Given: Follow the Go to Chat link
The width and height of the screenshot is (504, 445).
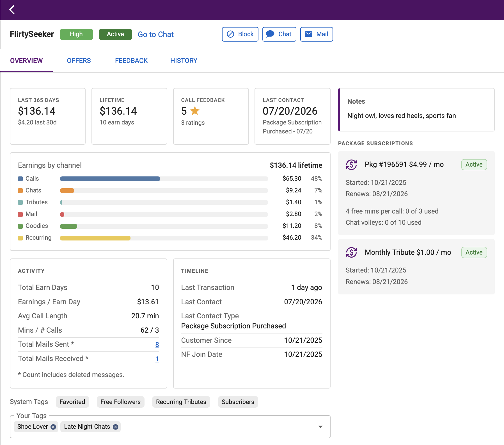Looking at the screenshot, I should (156, 34).
